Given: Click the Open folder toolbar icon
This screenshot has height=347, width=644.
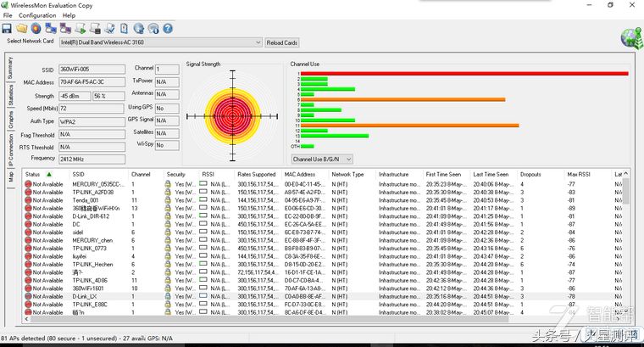Looking at the screenshot, I should 21,28.
